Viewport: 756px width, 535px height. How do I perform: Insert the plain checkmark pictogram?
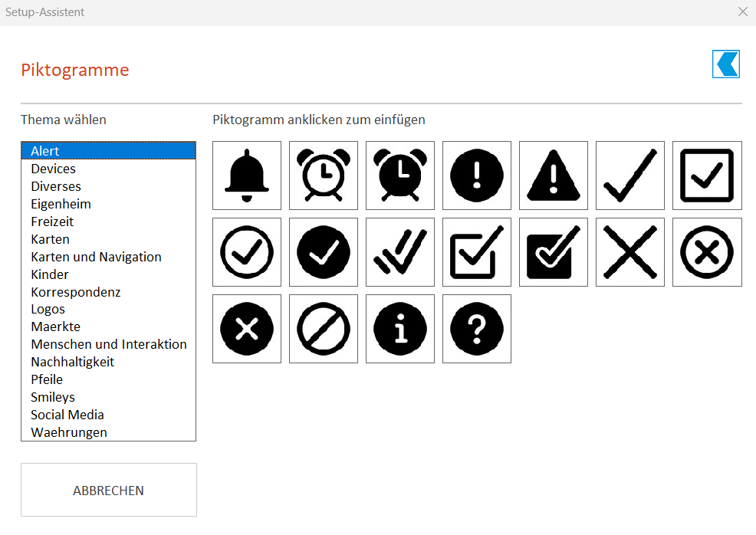coord(629,176)
